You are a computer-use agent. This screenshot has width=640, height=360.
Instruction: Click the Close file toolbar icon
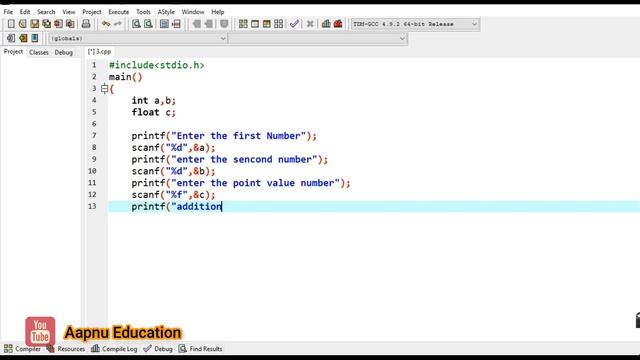click(58, 24)
